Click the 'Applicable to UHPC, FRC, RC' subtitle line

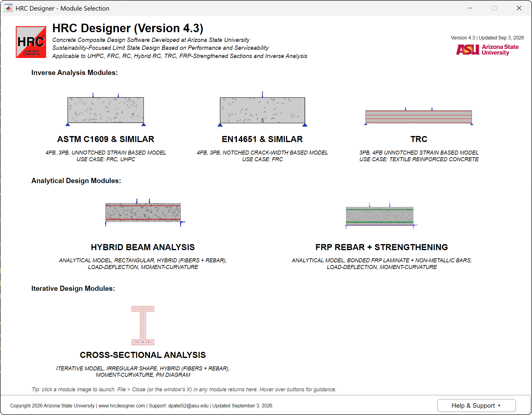(180, 56)
